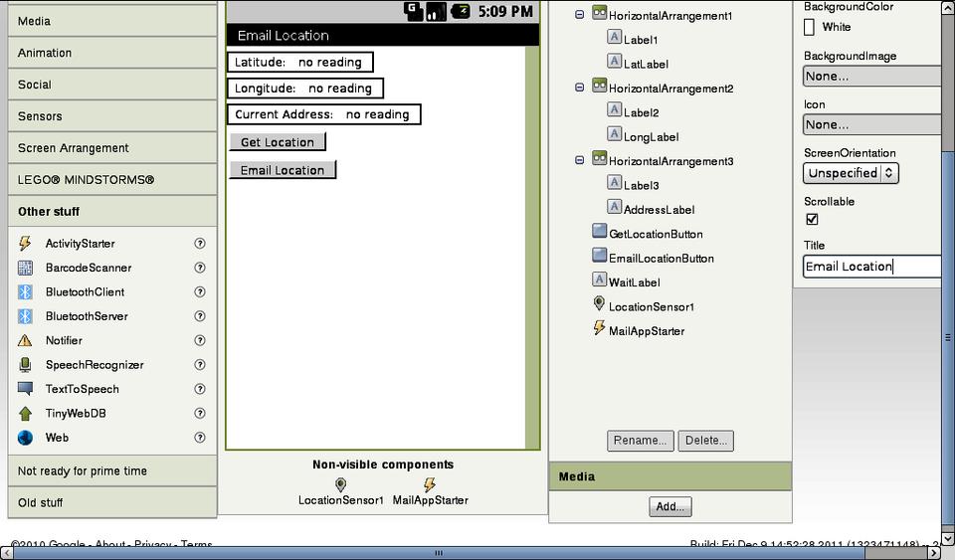Click Longitude no reading row in viewer
This screenshot has height=560, width=955.
click(x=305, y=89)
